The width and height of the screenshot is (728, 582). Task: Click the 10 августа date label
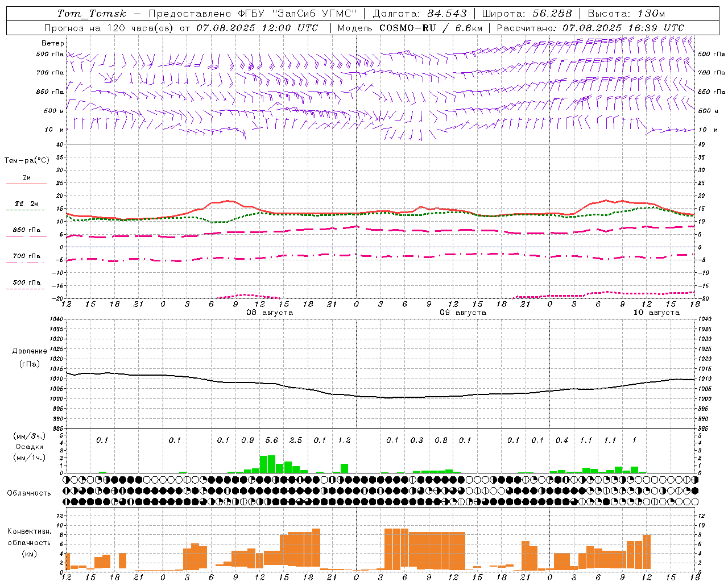pos(656,313)
